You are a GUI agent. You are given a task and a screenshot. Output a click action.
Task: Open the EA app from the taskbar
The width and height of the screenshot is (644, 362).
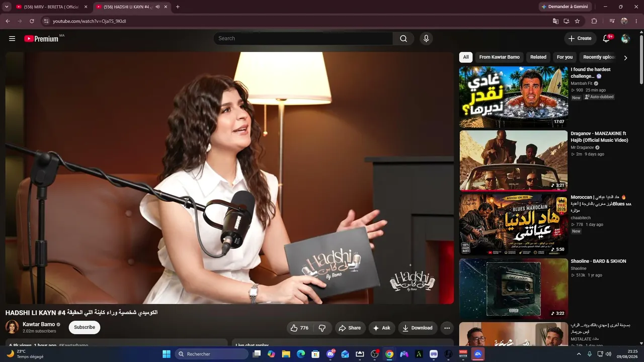478,354
